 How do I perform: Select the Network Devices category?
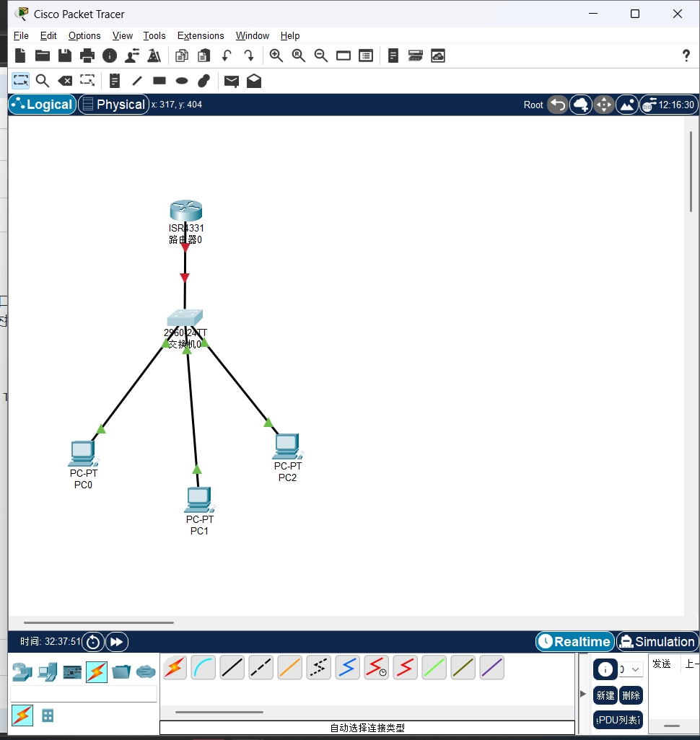22,672
